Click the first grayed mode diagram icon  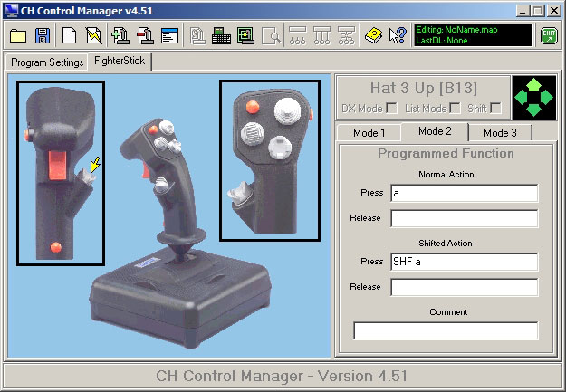tap(297, 35)
